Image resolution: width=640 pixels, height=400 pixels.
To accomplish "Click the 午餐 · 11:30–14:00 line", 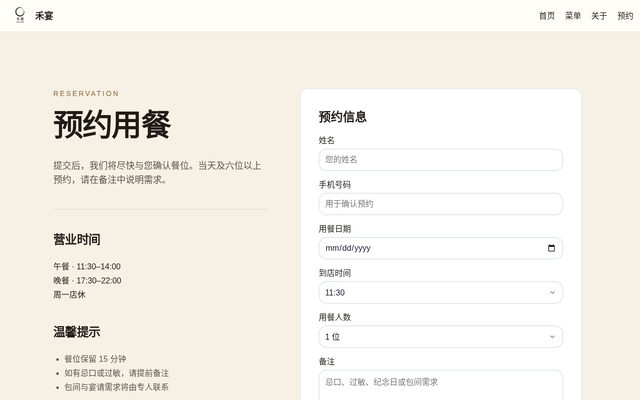I will point(87,267).
